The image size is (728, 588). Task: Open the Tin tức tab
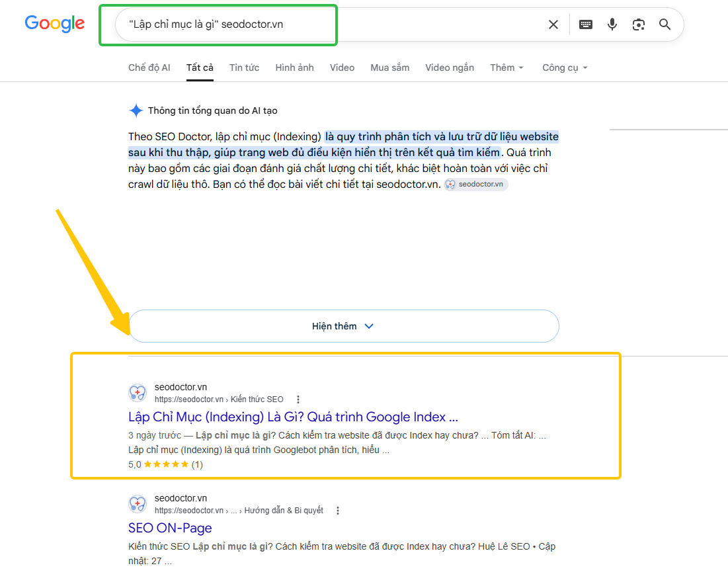[244, 68]
